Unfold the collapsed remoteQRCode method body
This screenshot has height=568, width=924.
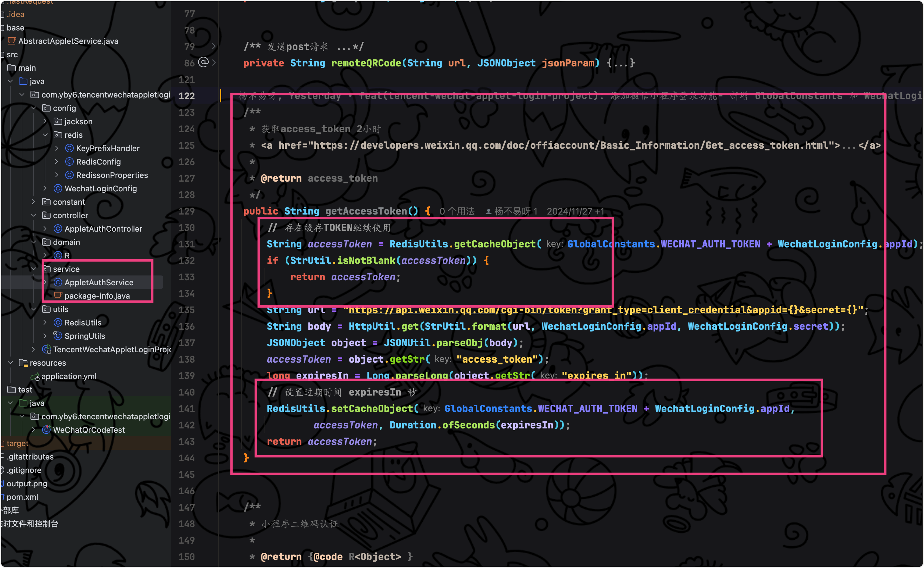(x=620, y=63)
